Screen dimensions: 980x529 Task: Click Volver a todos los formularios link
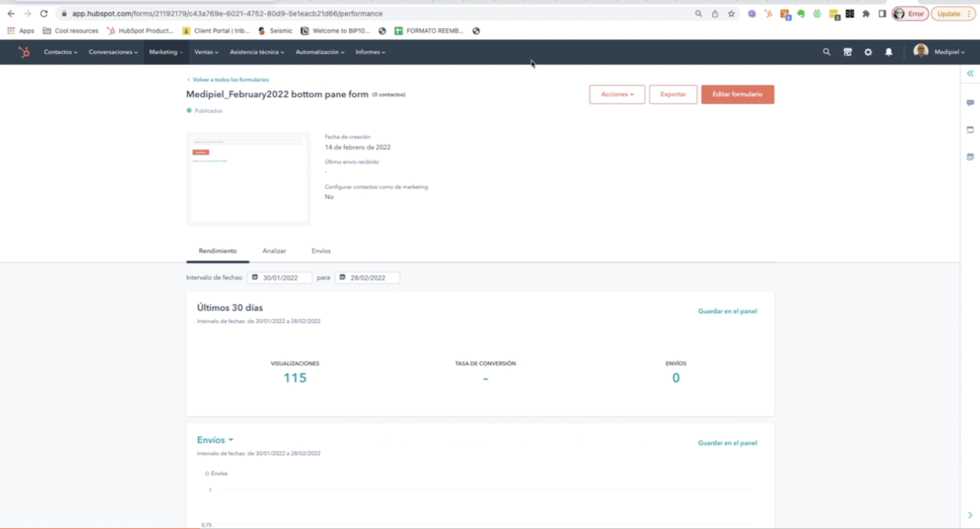point(230,80)
